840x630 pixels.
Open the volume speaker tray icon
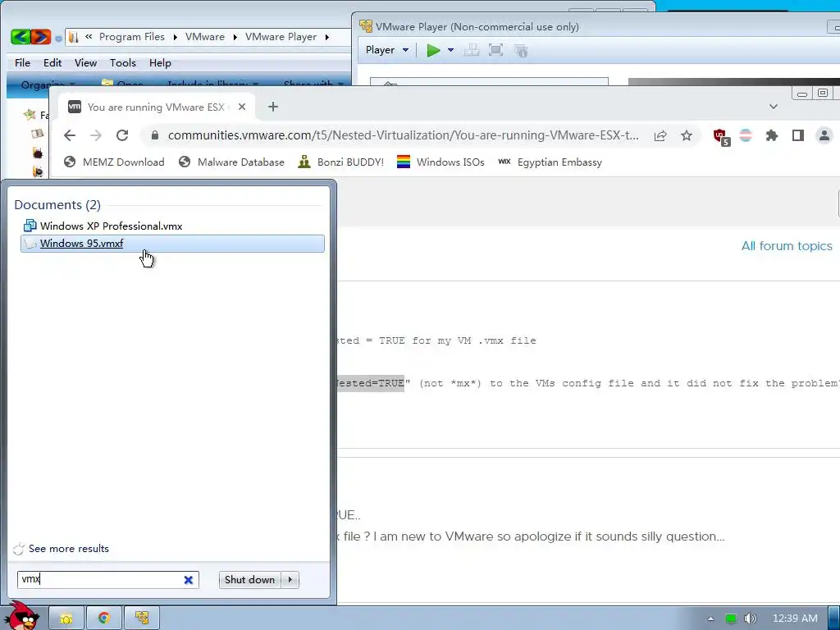tap(751, 619)
